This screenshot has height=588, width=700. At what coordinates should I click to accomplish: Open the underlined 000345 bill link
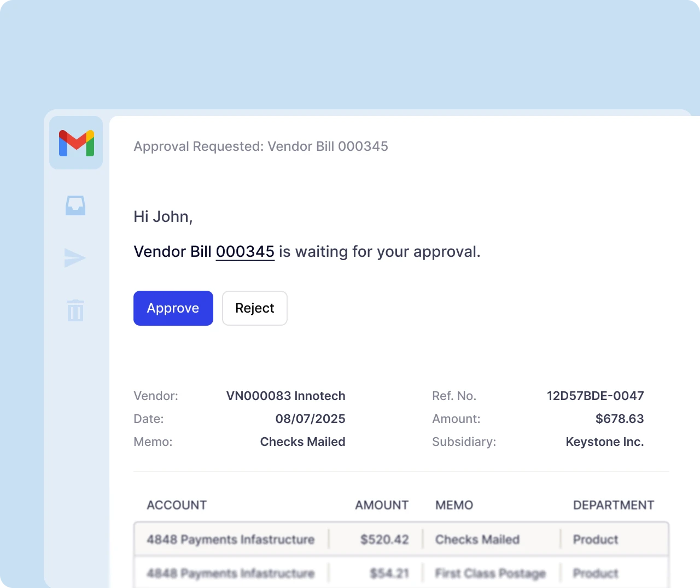tap(245, 252)
